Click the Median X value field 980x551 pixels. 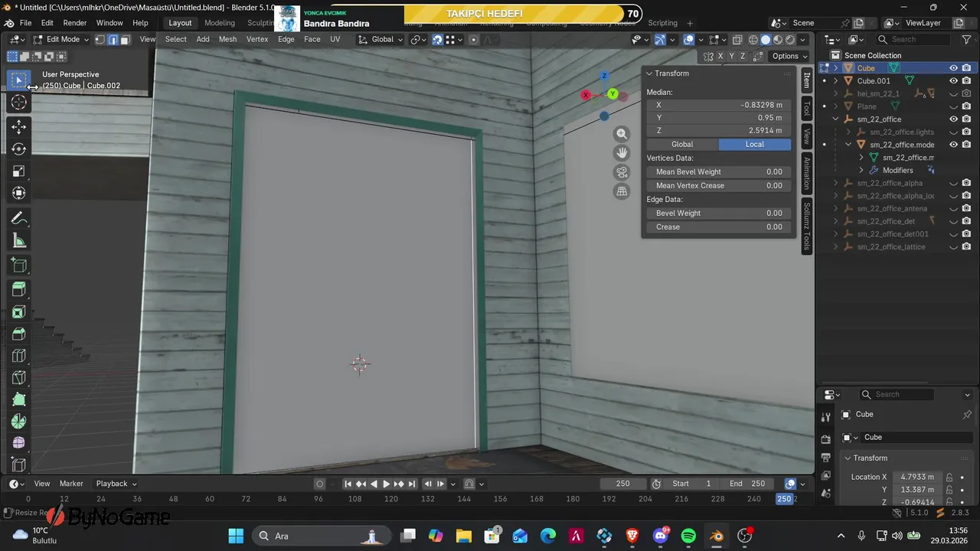tap(718, 105)
